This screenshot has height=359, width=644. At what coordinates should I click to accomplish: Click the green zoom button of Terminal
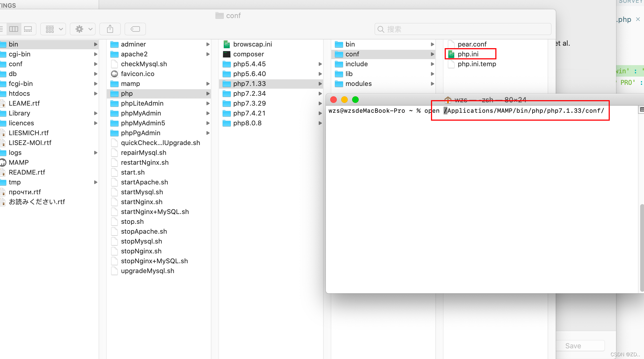355,100
